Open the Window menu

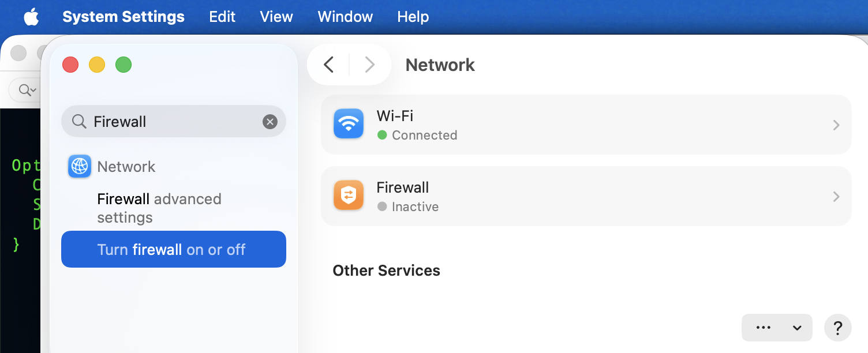pyautogui.click(x=345, y=17)
